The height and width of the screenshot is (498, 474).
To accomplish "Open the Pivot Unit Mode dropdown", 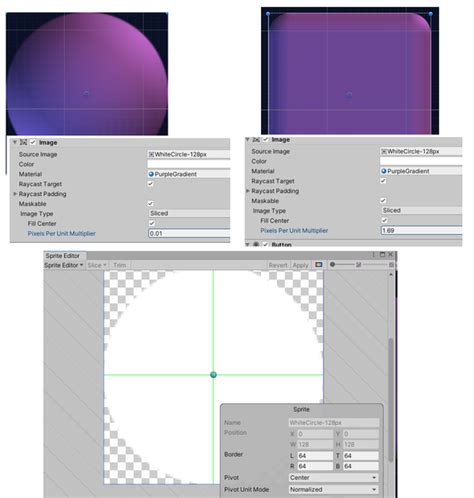I will pos(334,490).
